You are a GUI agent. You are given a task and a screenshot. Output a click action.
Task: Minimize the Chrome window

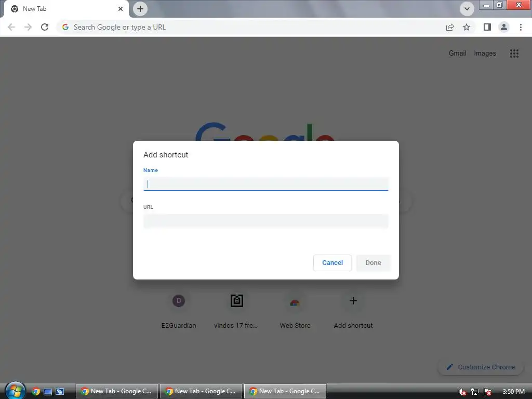pos(486,5)
